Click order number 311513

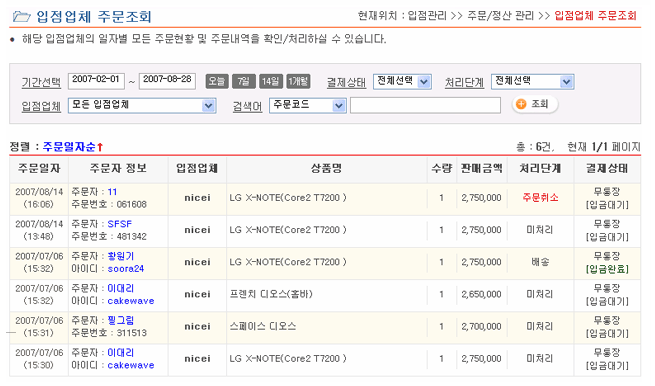tap(132, 333)
